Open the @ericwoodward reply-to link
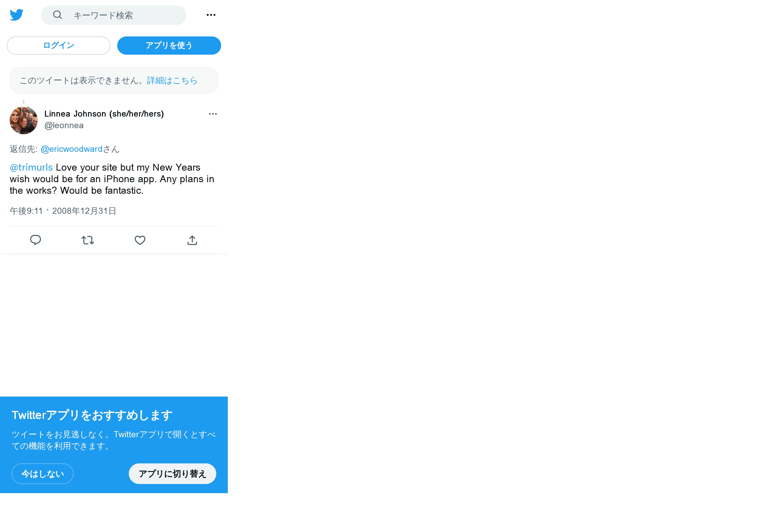This screenshot has height=532, width=780. (71, 149)
